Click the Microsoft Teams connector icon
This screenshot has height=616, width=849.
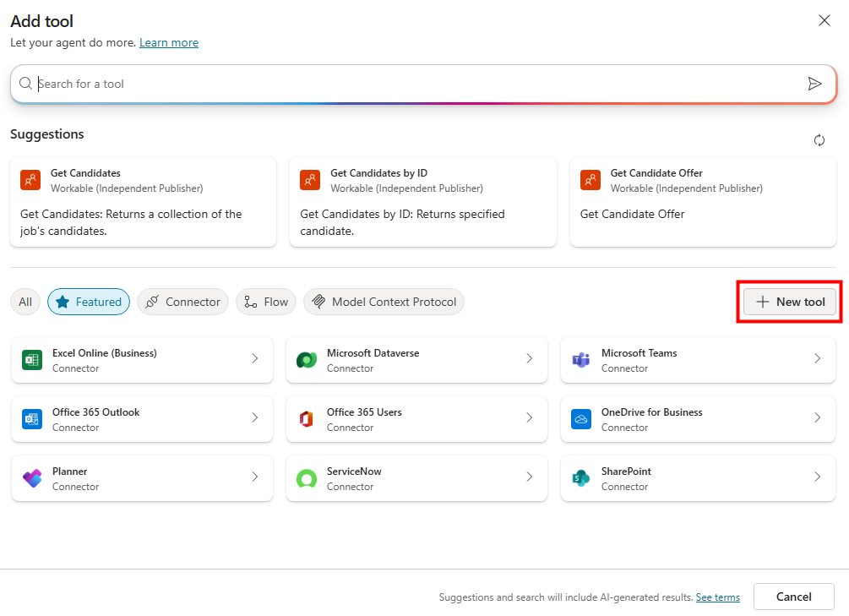point(581,360)
